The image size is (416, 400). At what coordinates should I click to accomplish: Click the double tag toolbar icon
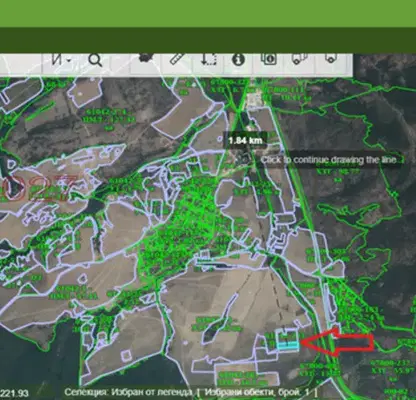click(299, 59)
